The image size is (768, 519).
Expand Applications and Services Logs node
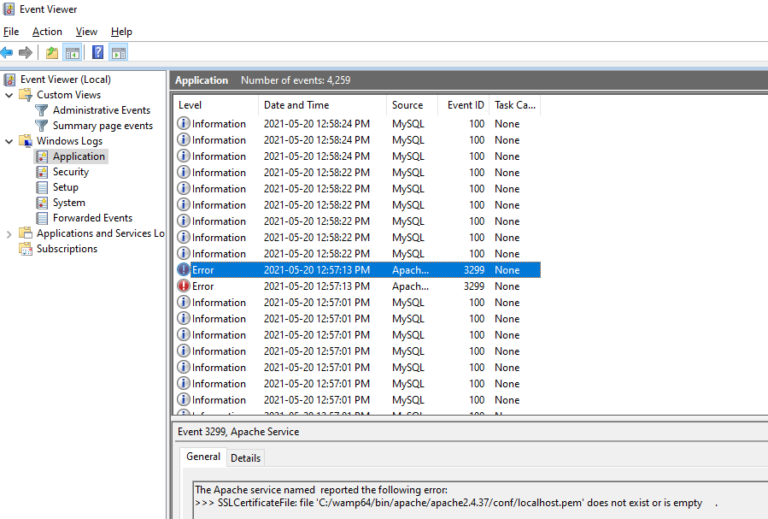click(9, 234)
